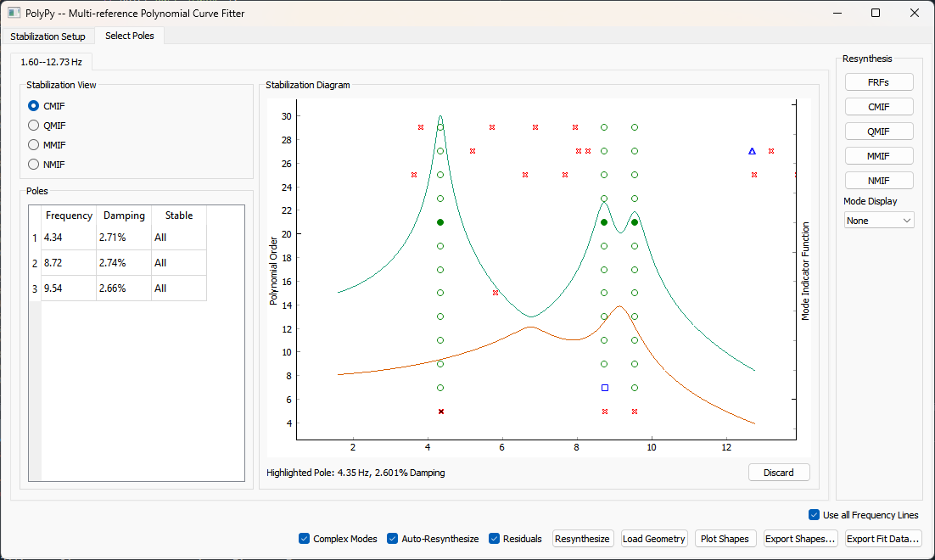Select the filled green pole at 4.34 Hz
The height and width of the screenshot is (560, 935).
tap(440, 222)
